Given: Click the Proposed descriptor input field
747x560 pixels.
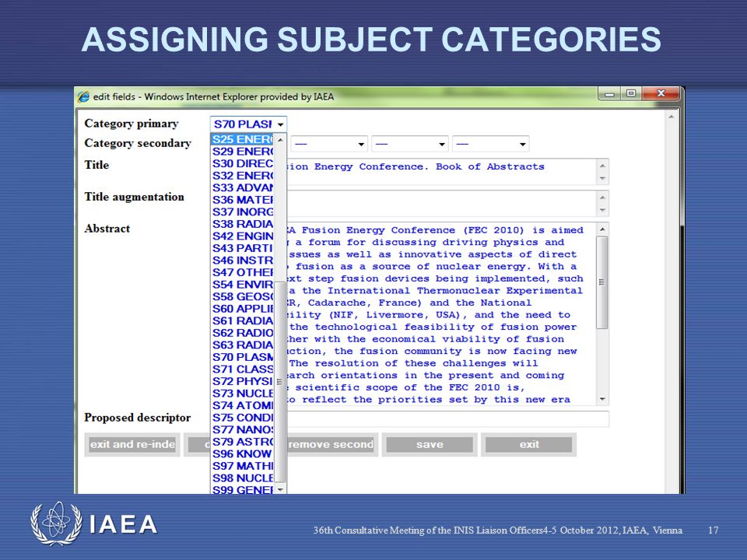Looking at the screenshot, I should (x=447, y=418).
